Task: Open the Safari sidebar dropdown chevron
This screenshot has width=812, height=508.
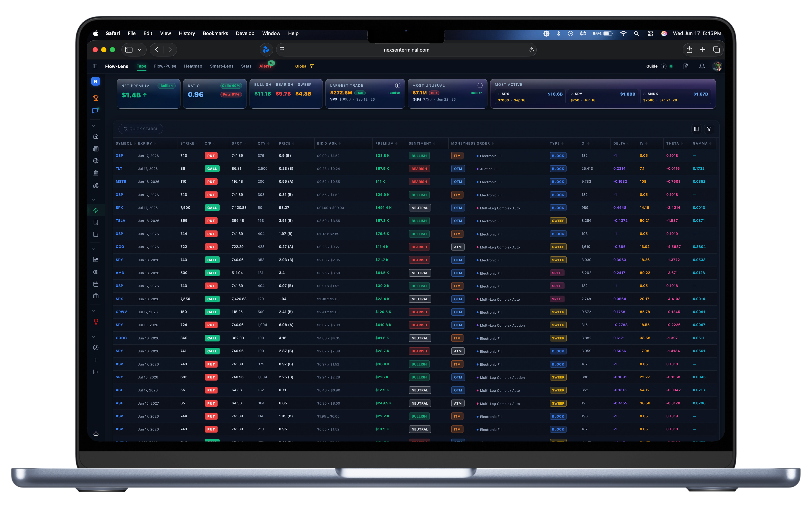Action: tap(140, 50)
